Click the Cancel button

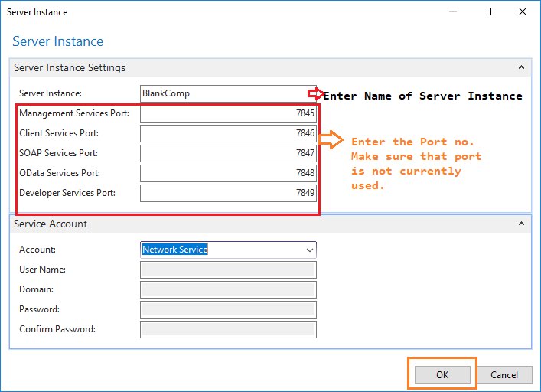(x=504, y=374)
